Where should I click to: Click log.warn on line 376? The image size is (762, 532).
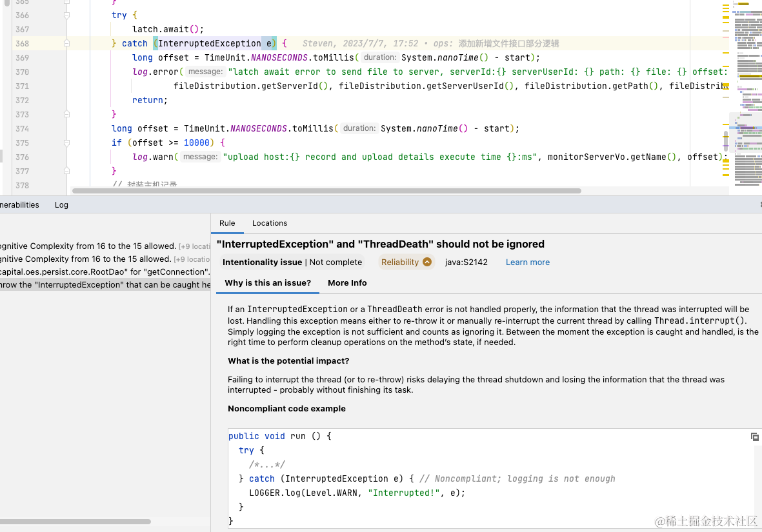(153, 157)
